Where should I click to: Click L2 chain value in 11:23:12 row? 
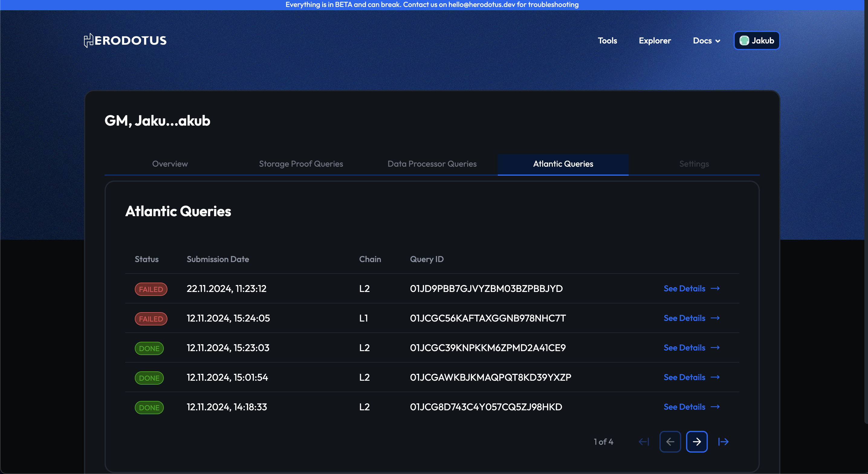[x=364, y=289]
